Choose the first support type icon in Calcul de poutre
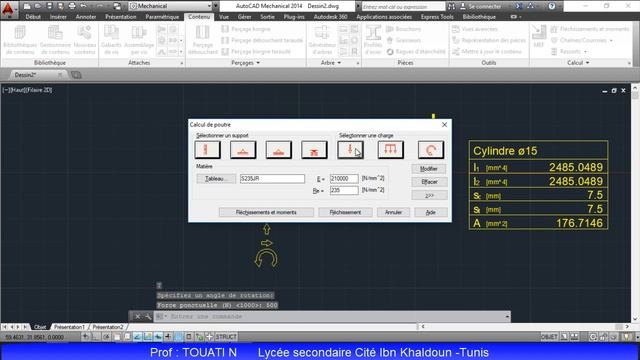 [207, 150]
